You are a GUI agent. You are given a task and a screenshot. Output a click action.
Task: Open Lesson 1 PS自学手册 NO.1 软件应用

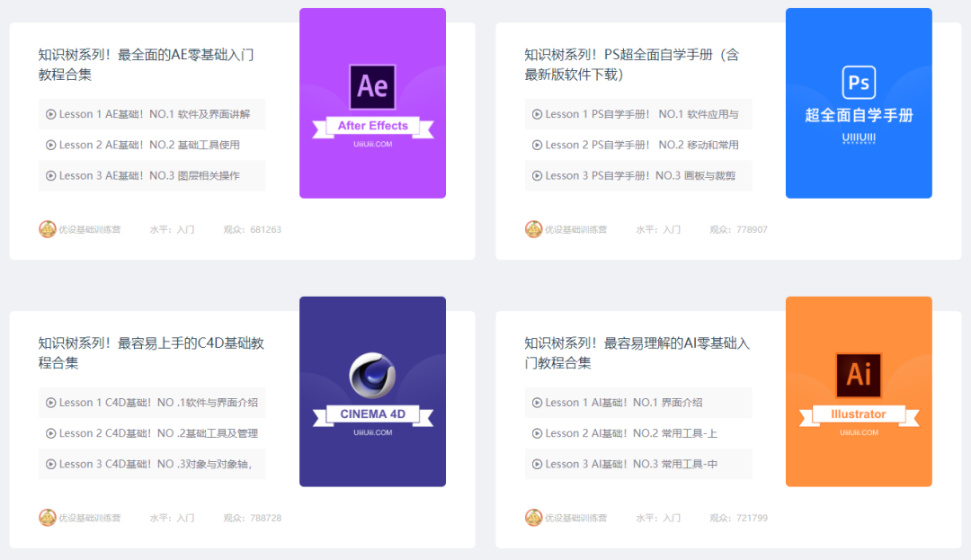click(x=637, y=114)
